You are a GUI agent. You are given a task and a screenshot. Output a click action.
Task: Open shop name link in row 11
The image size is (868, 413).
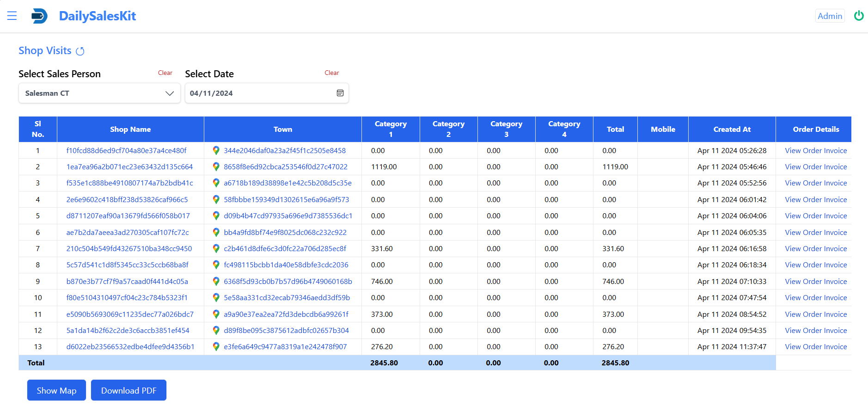130,314
